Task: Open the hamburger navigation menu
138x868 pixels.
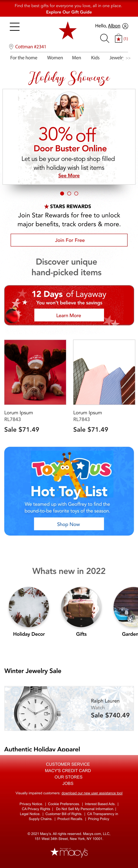Action: click(x=15, y=27)
